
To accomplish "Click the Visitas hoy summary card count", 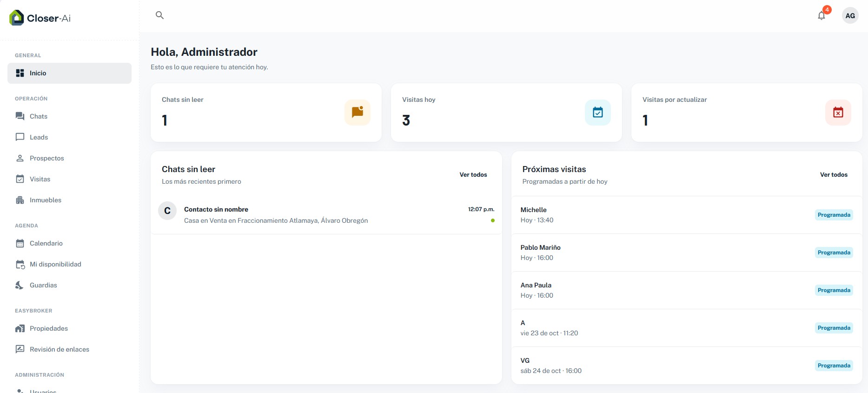I will point(406,120).
